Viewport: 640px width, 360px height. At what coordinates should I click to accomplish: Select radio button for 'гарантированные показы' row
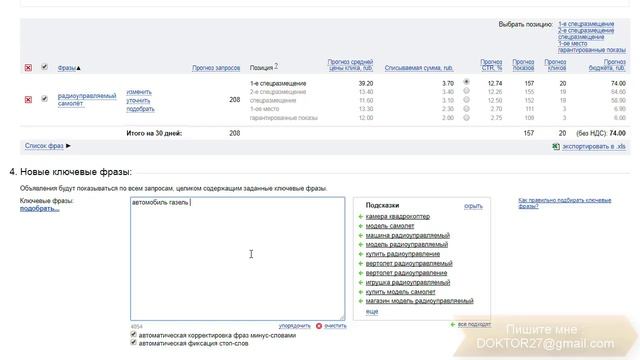tap(466, 118)
